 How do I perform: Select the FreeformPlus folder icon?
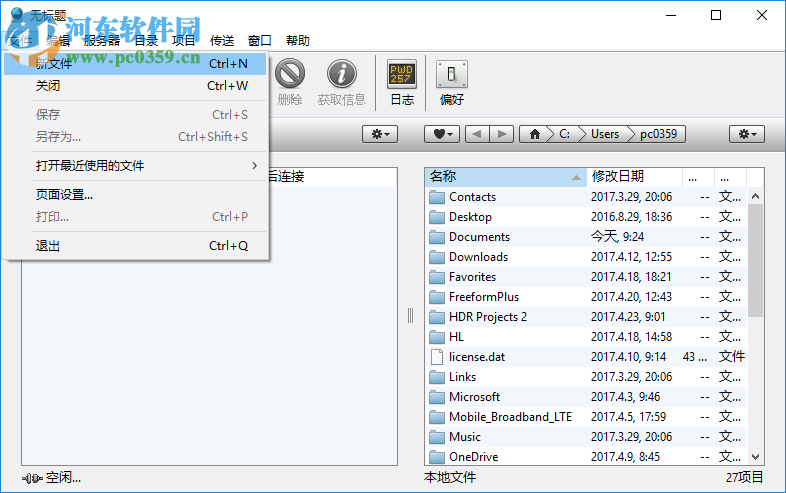coord(437,297)
